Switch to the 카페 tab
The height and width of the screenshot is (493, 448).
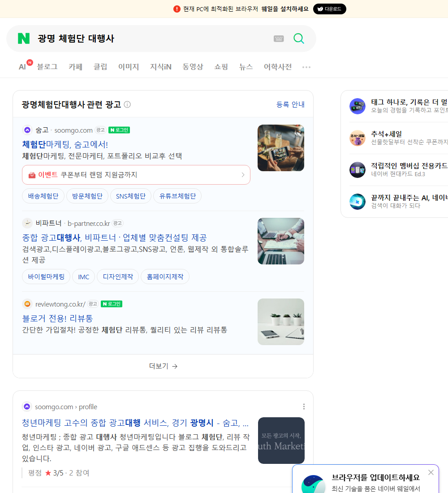point(75,67)
